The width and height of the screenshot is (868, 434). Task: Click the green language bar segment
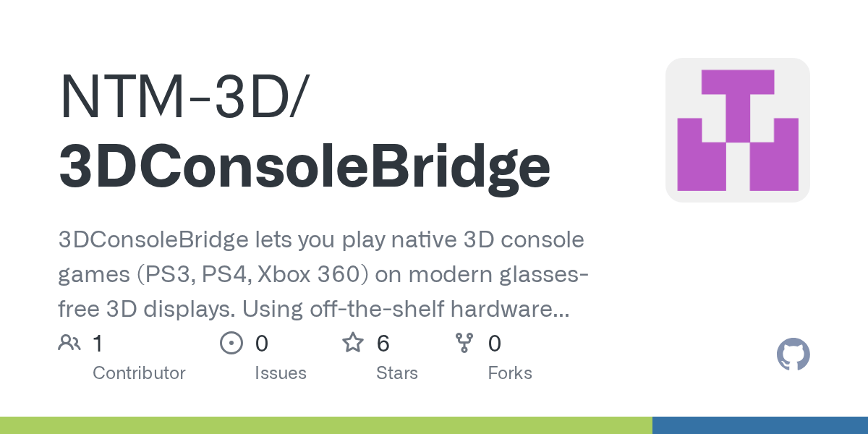pyautogui.click(x=325, y=425)
